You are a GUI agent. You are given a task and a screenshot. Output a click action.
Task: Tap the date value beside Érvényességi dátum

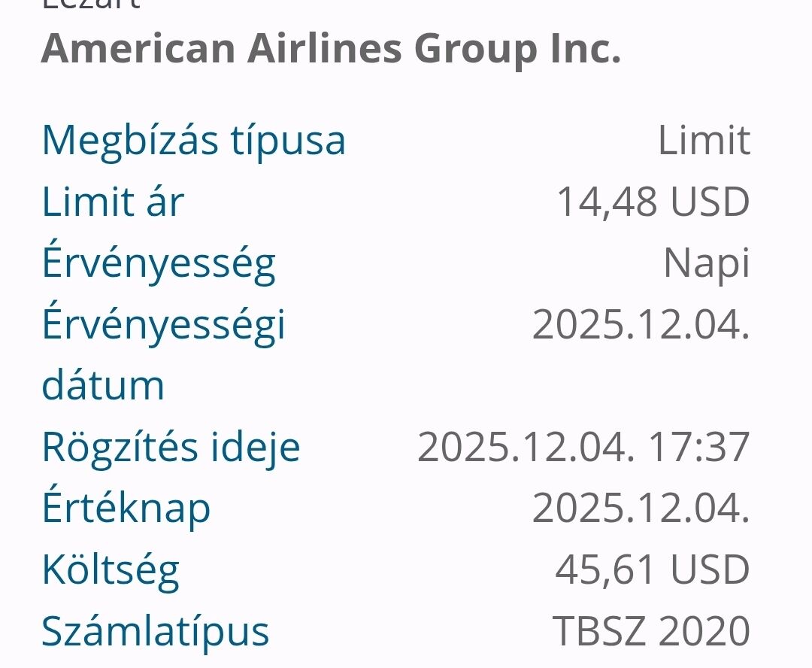pos(641,325)
